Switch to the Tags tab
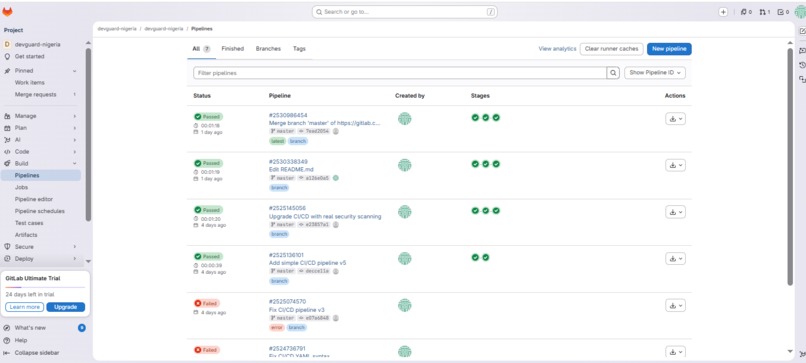Image resolution: width=806 pixels, height=363 pixels. [x=299, y=49]
